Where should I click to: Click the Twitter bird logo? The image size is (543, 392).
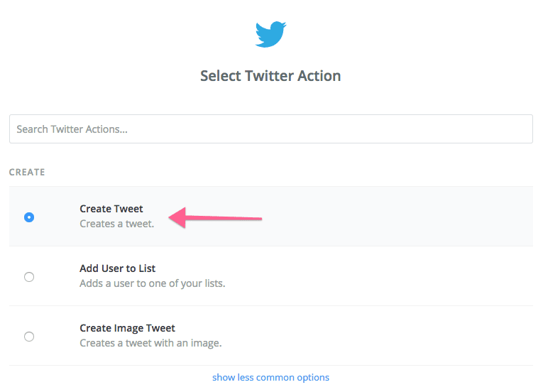pos(271,34)
